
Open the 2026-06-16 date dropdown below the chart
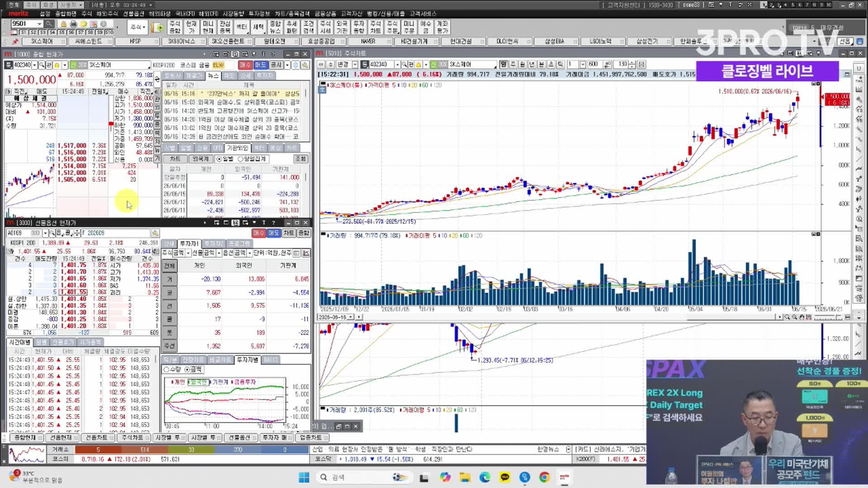[x=351, y=317]
